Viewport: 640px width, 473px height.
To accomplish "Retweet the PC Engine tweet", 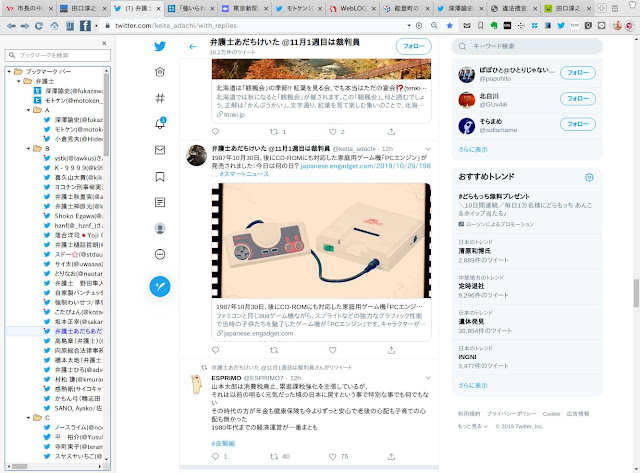I will [274, 350].
